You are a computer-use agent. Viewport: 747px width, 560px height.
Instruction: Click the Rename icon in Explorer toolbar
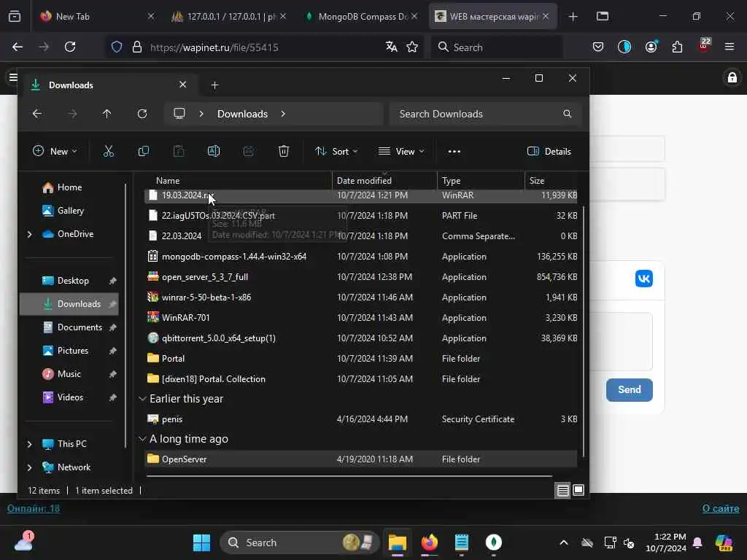pyautogui.click(x=214, y=152)
